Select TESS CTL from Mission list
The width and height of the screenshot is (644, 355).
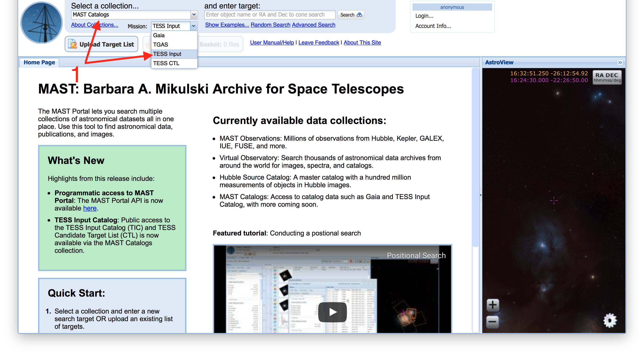coord(174,63)
